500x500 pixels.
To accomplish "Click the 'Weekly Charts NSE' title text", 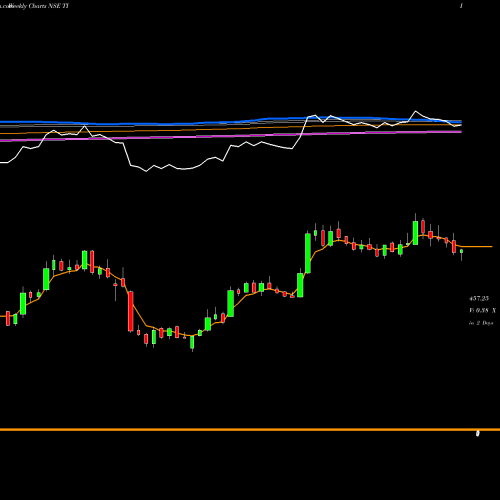I will tap(35, 6).
